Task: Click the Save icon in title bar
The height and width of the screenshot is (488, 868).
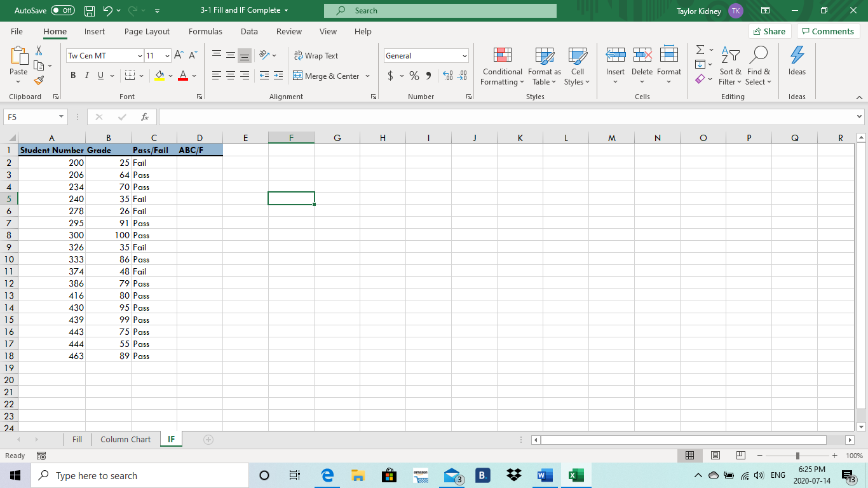Action: pyautogui.click(x=90, y=11)
